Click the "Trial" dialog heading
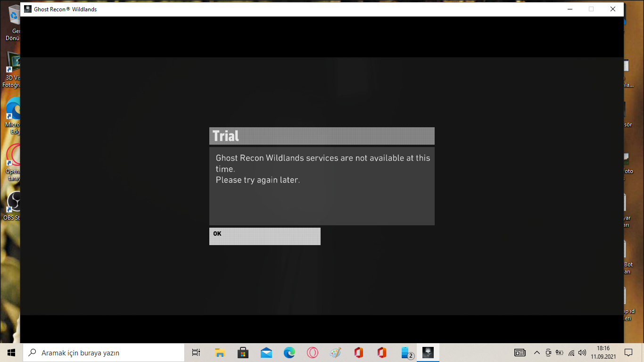644x362 pixels. pos(226,136)
